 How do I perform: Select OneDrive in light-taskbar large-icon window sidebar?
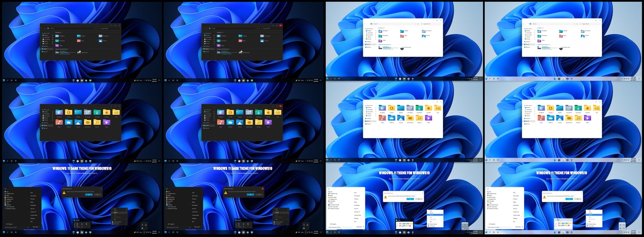[x=527, y=119]
